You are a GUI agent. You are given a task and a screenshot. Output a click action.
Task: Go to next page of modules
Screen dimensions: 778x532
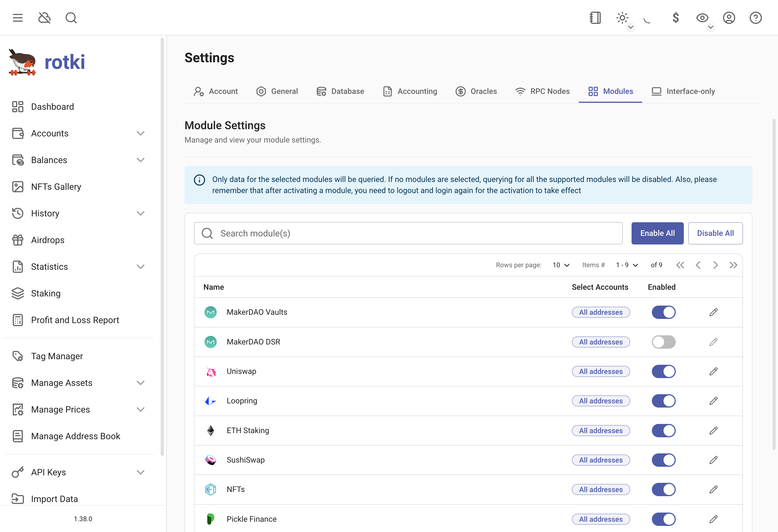715,265
